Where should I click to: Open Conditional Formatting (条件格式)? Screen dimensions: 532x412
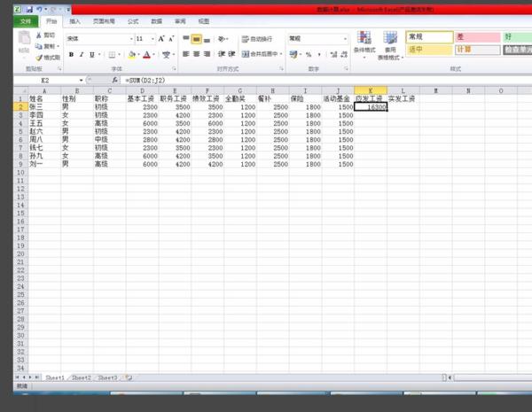(x=364, y=43)
